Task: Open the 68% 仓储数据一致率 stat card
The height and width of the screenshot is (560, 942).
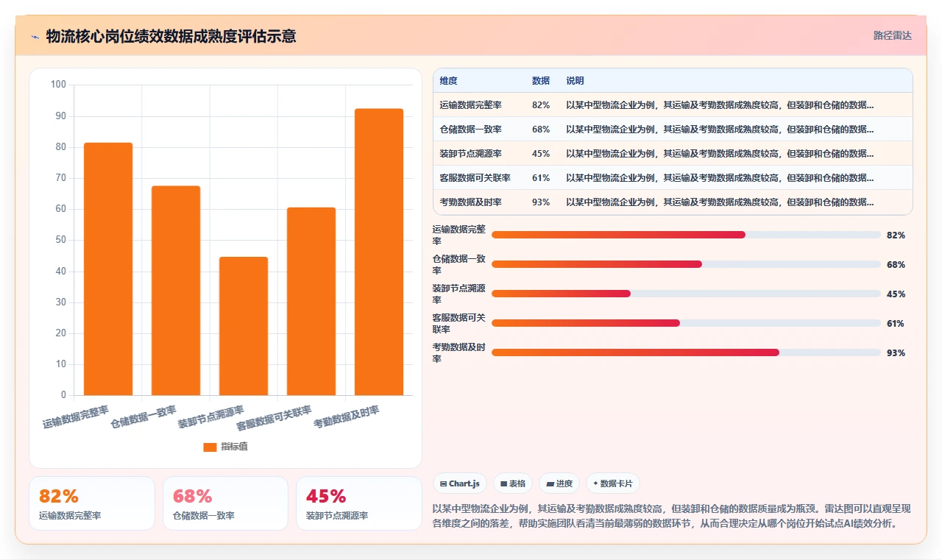Action: (225, 503)
